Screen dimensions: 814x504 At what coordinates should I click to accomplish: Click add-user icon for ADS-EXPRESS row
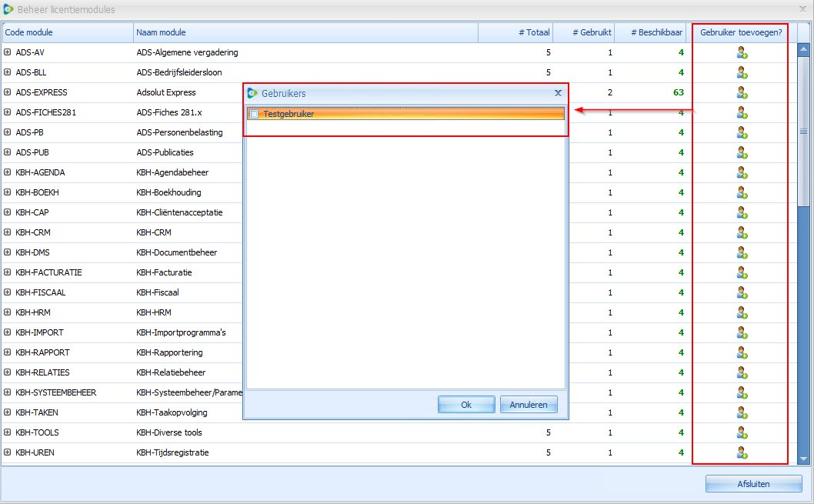(x=742, y=92)
